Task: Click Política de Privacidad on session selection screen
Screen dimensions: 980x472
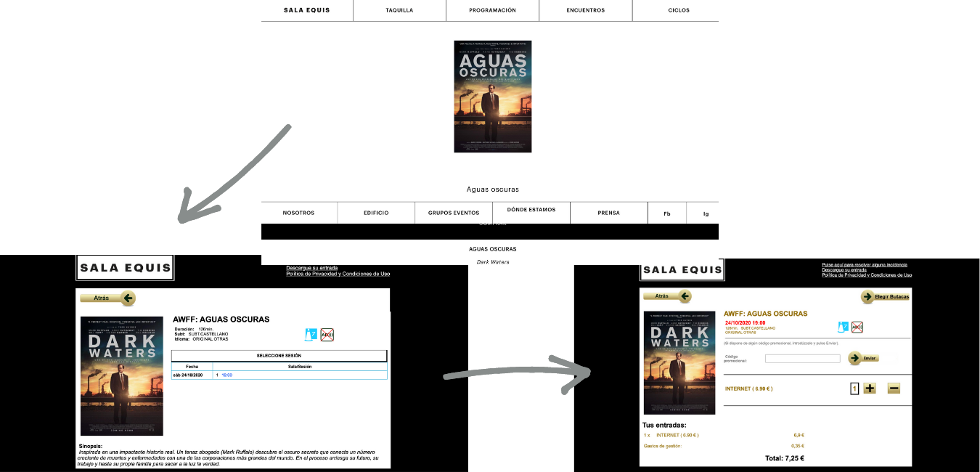Action: click(338, 274)
